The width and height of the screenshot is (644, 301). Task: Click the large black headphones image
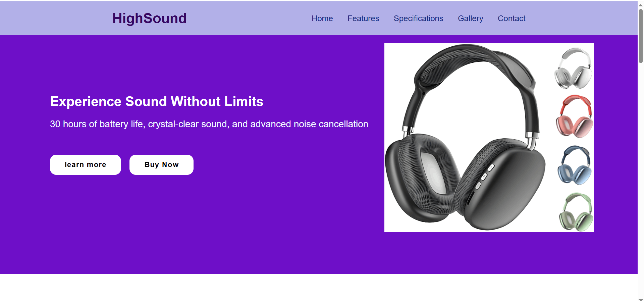[x=466, y=138]
